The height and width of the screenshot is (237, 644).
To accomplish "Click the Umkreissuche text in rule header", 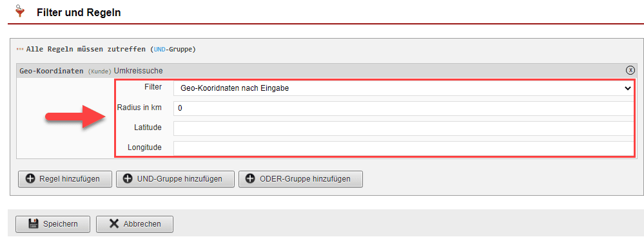I will point(139,71).
